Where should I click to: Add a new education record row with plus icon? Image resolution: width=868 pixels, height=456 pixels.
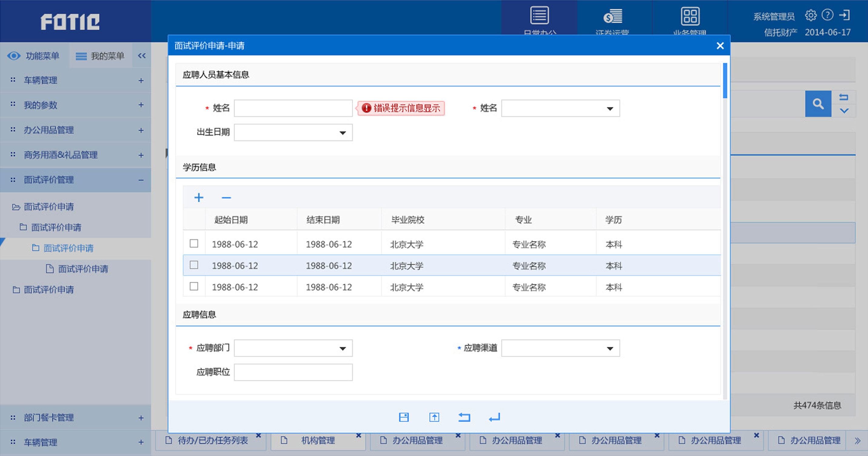point(199,197)
